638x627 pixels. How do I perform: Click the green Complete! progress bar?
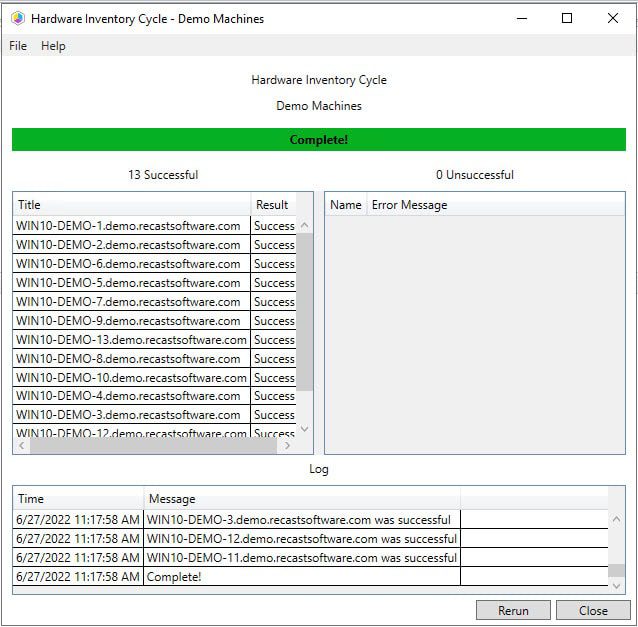click(x=319, y=140)
